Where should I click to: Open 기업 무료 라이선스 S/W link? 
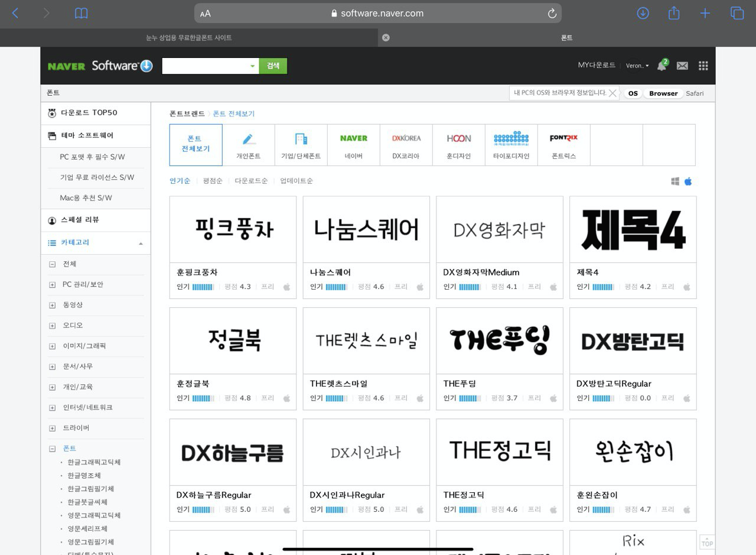97,177
